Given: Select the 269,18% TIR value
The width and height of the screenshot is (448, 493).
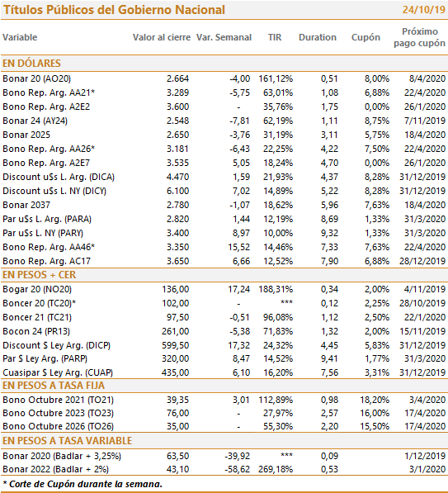Looking at the screenshot, I should (x=276, y=469).
